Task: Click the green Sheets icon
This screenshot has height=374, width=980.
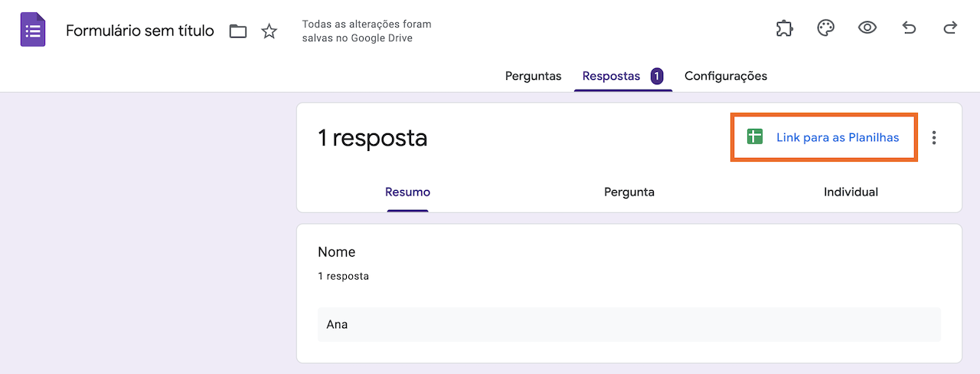Action: pos(755,137)
